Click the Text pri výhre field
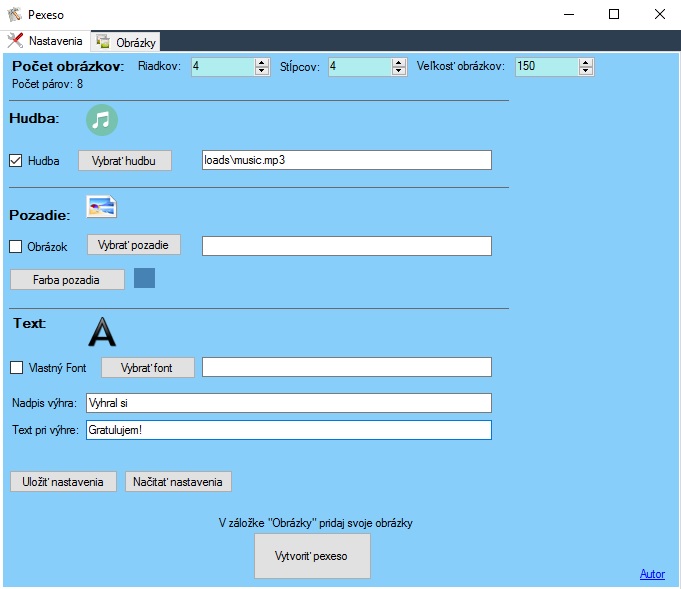Screen dimensions: 681x589 coord(289,430)
